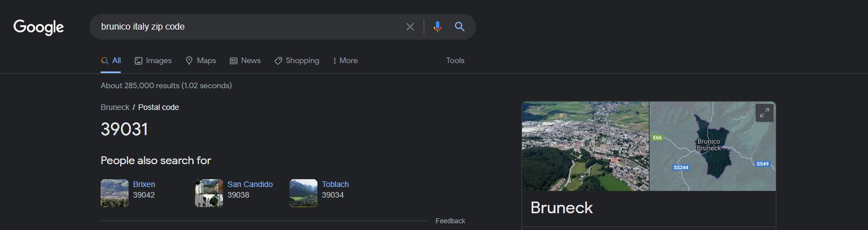Open the Brixen postal code link
Image resolution: width=868 pixels, height=230 pixels.
144,184
